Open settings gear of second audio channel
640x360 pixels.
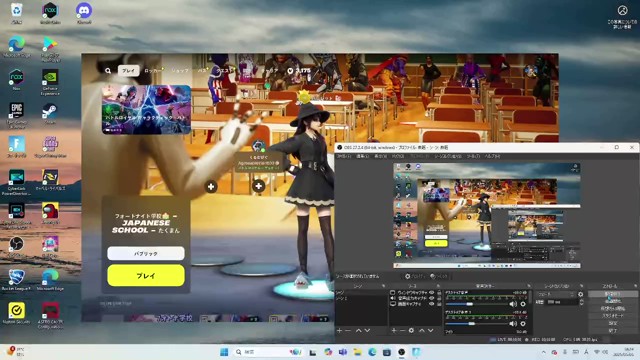pyautogui.click(x=523, y=324)
